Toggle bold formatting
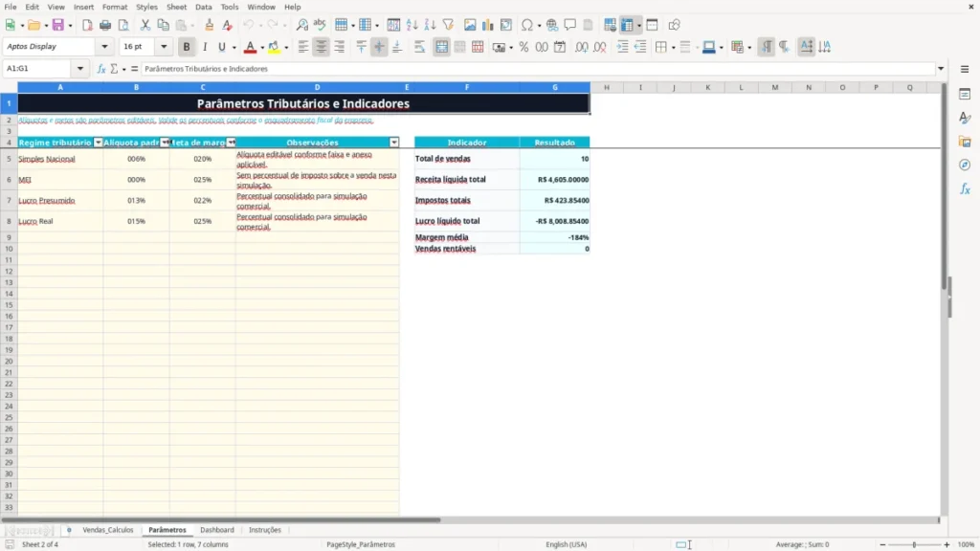Image resolution: width=980 pixels, height=551 pixels. pos(187,47)
